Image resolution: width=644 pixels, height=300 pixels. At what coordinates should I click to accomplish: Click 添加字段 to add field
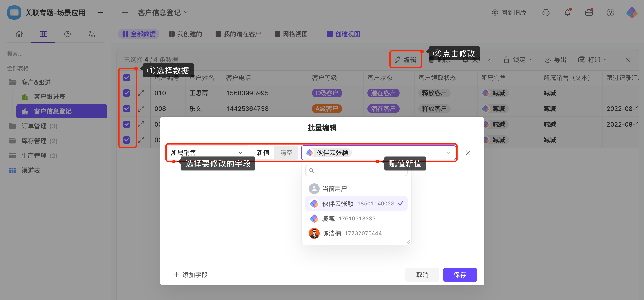tap(190, 275)
